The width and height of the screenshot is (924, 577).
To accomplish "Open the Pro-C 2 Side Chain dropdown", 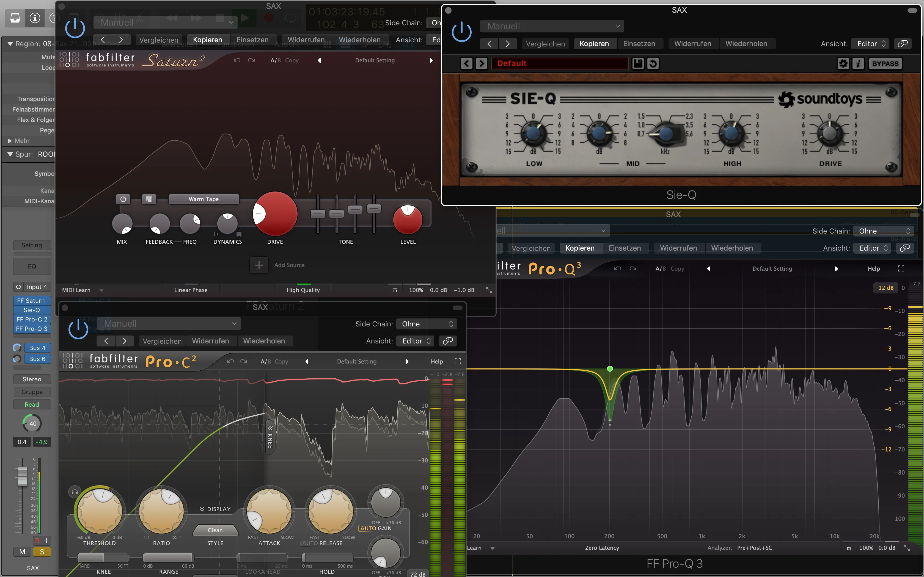I will [426, 324].
